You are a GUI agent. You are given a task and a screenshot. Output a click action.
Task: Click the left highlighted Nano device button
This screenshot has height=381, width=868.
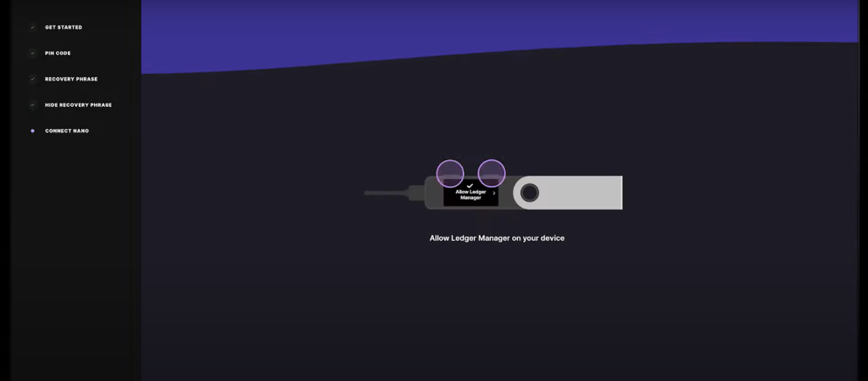coord(450,173)
